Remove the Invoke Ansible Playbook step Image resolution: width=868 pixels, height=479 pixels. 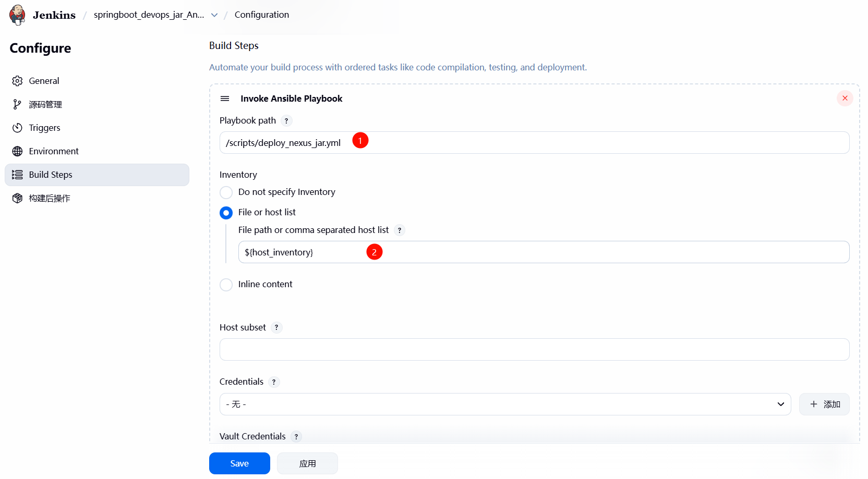(845, 98)
